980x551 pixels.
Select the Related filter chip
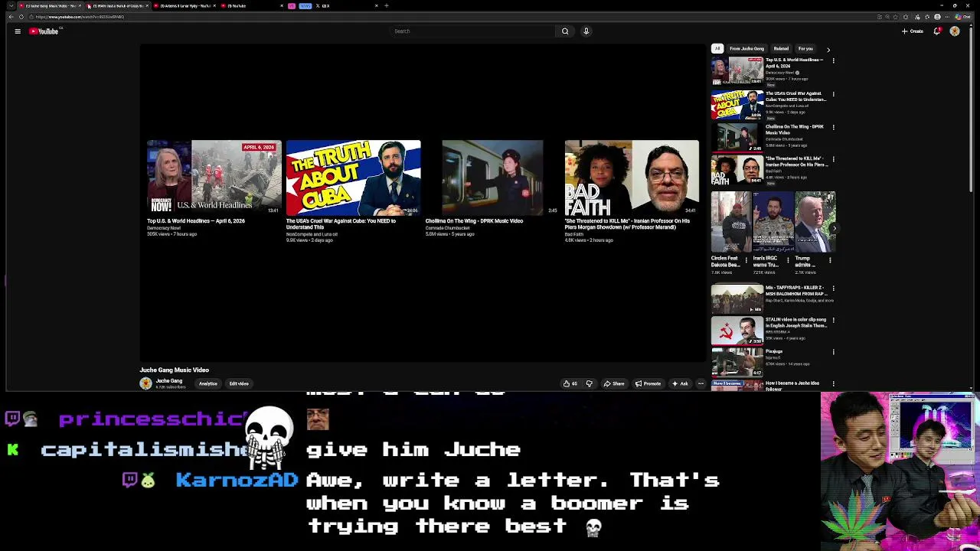tap(781, 49)
